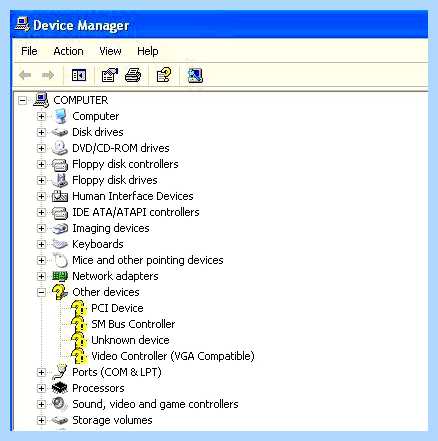Click the Ports plug icon
Screen dimensions: 438x441
(60, 372)
